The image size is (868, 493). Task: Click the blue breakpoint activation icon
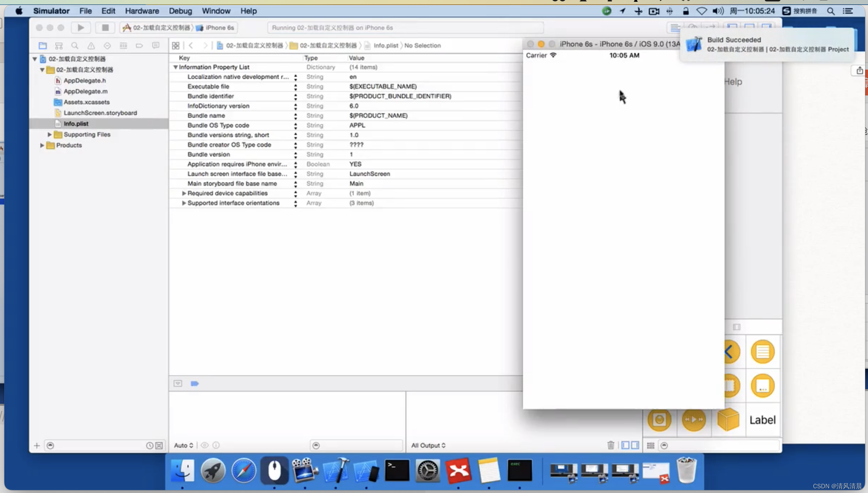tap(195, 384)
